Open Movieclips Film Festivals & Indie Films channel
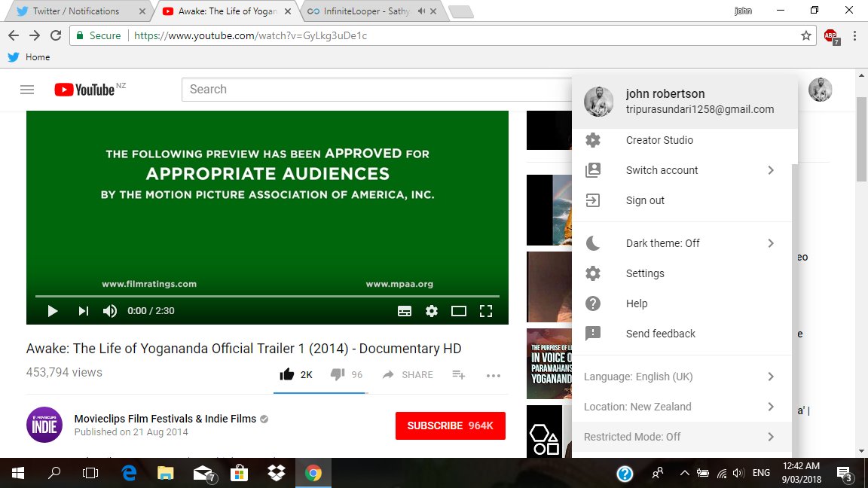 click(x=165, y=419)
